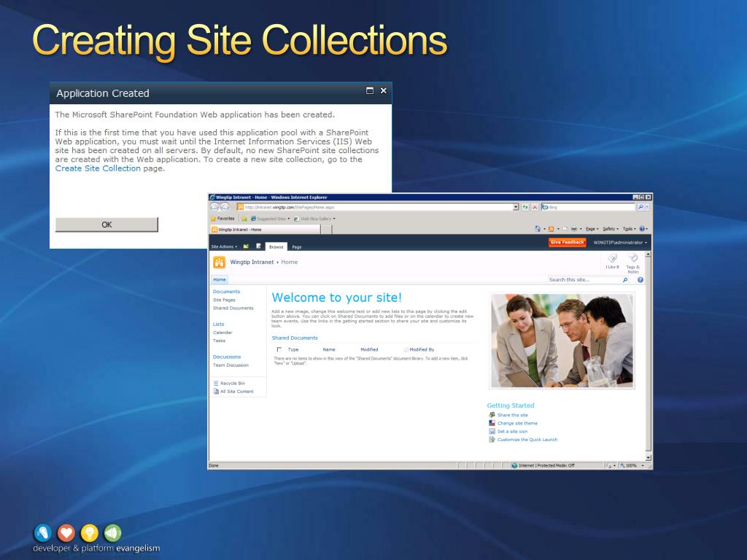Click the IE Back arrow button
This screenshot has height=560, width=747.
tap(214, 207)
